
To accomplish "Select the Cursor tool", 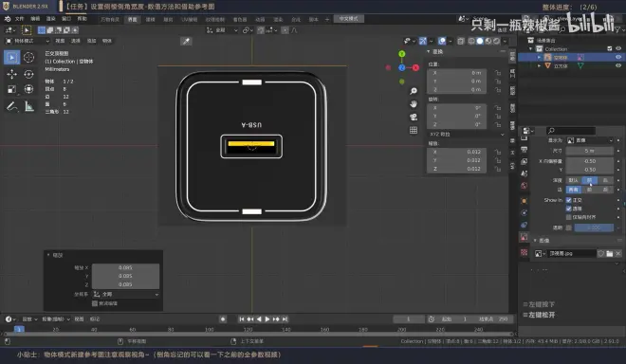I will click(x=28, y=58).
